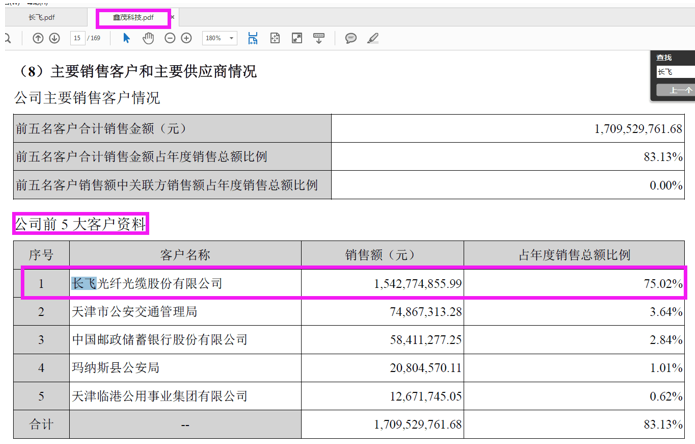Select customer 天津市公安交通管理局
The image size is (695, 444).
click(134, 312)
